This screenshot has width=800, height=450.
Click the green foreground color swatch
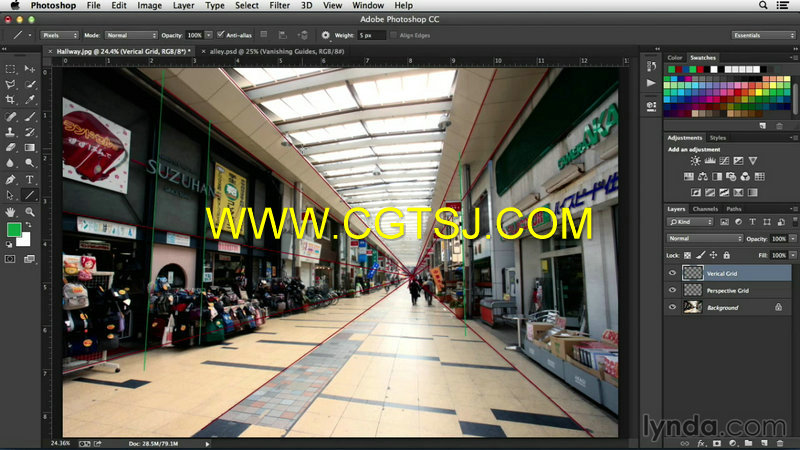point(14,230)
